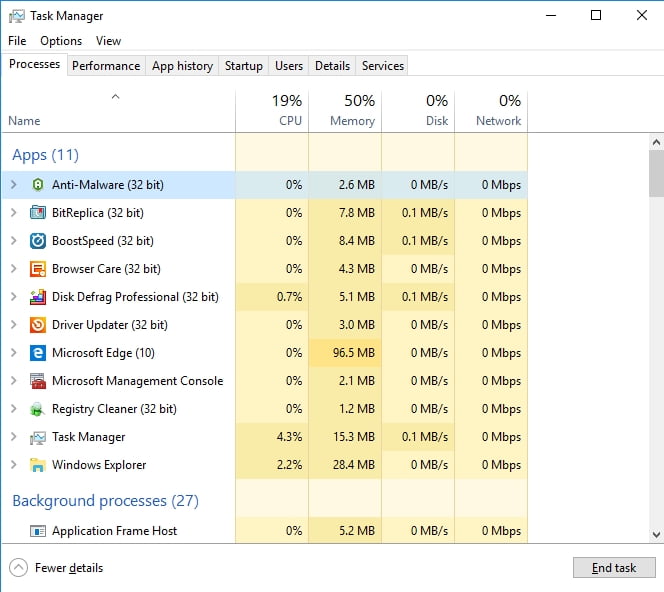Expand Disk Defrag Professional process group

(14, 297)
